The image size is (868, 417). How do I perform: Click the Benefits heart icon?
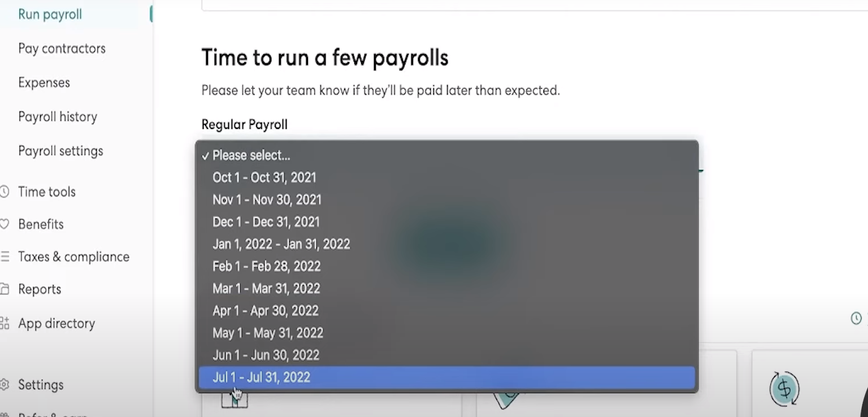point(5,224)
